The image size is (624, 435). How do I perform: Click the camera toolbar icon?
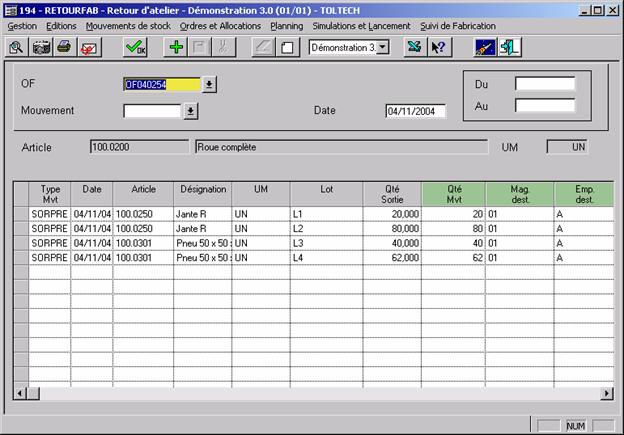41,47
